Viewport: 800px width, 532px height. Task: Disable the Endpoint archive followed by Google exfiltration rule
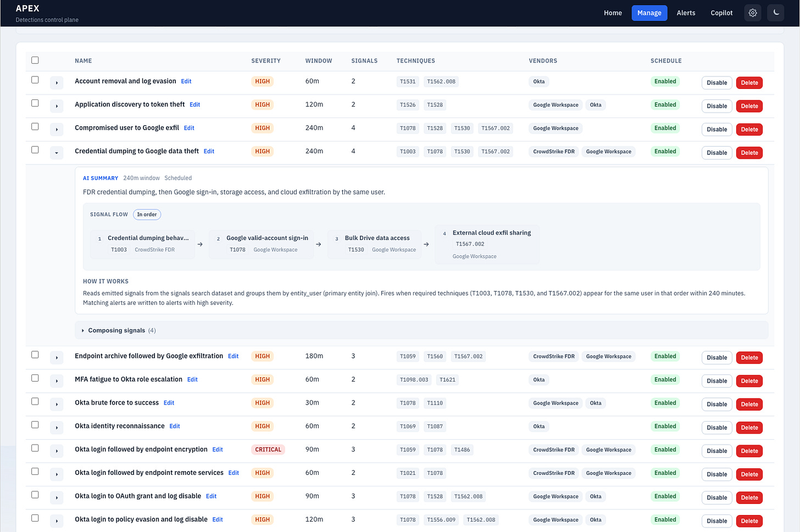(717, 357)
